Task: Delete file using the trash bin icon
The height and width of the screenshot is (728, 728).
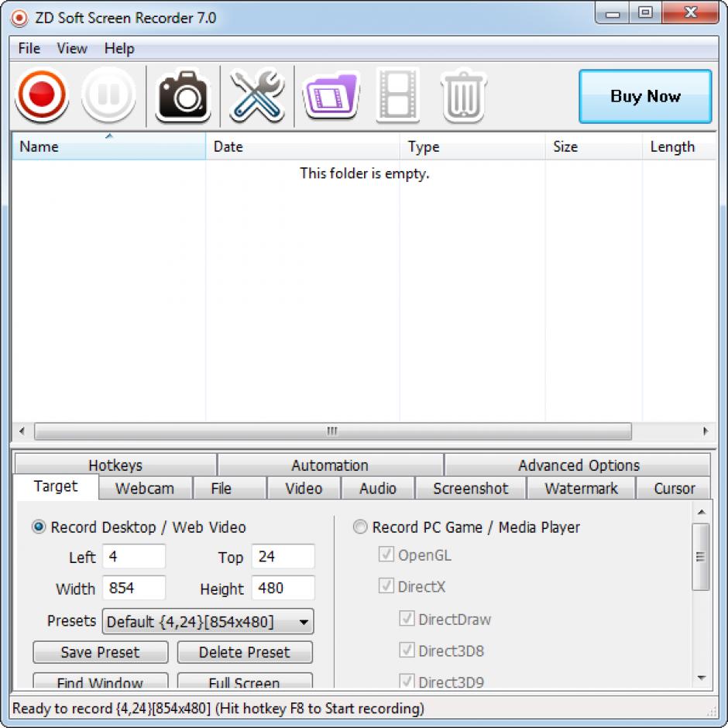Action: pos(464,96)
